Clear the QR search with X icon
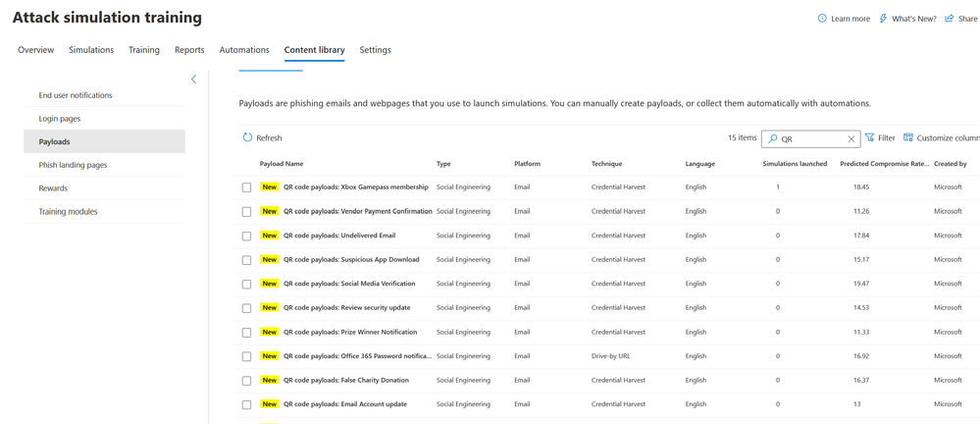The height and width of the screenshot is (424, 980). (851, 139)
